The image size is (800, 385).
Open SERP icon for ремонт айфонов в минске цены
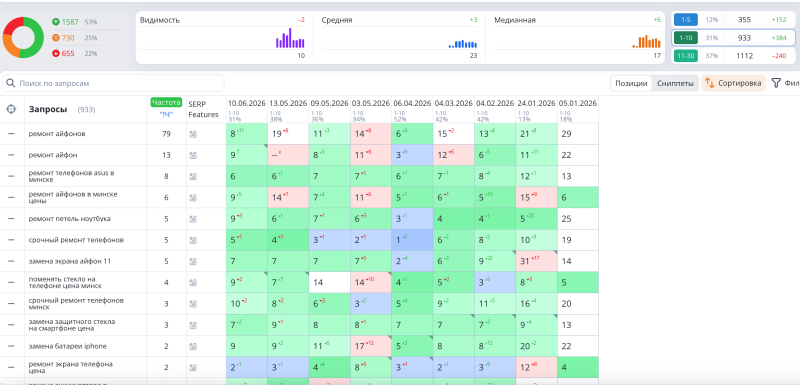click(x=193, y=198)
